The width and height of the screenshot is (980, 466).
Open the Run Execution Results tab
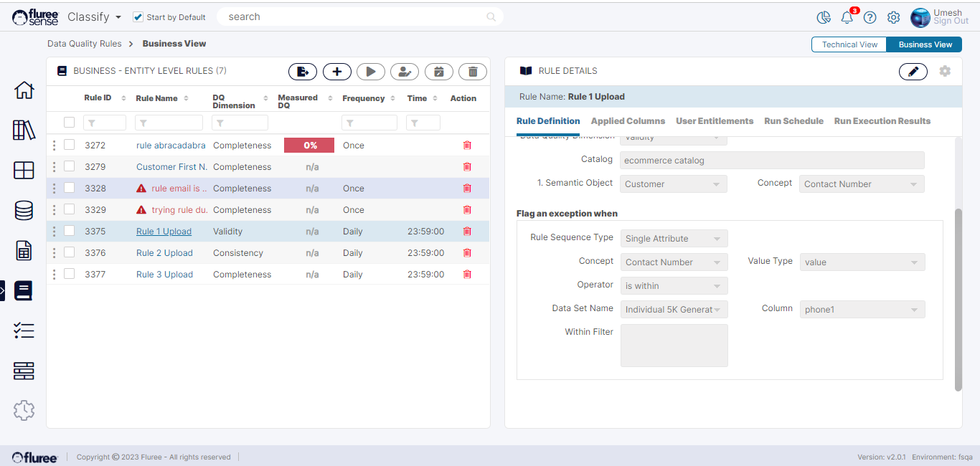click(882, 121)
